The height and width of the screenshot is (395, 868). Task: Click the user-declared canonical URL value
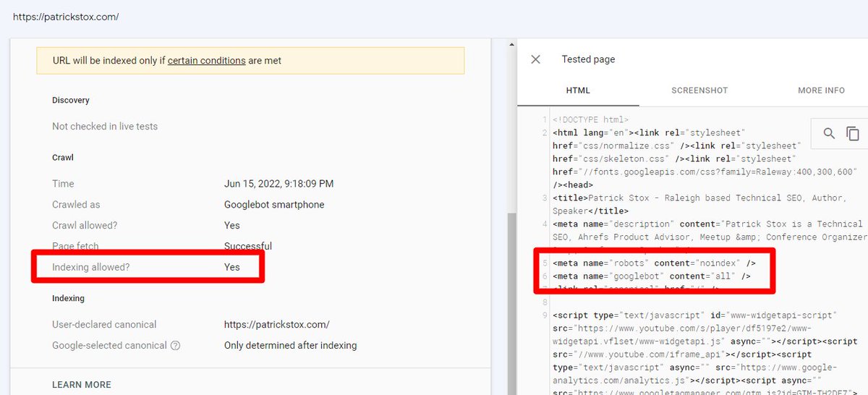click(277, 325)
